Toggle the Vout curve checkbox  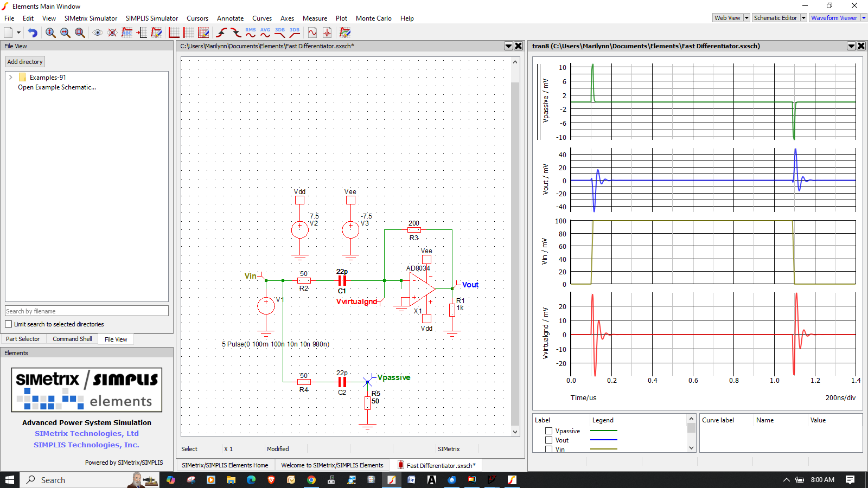548,440
